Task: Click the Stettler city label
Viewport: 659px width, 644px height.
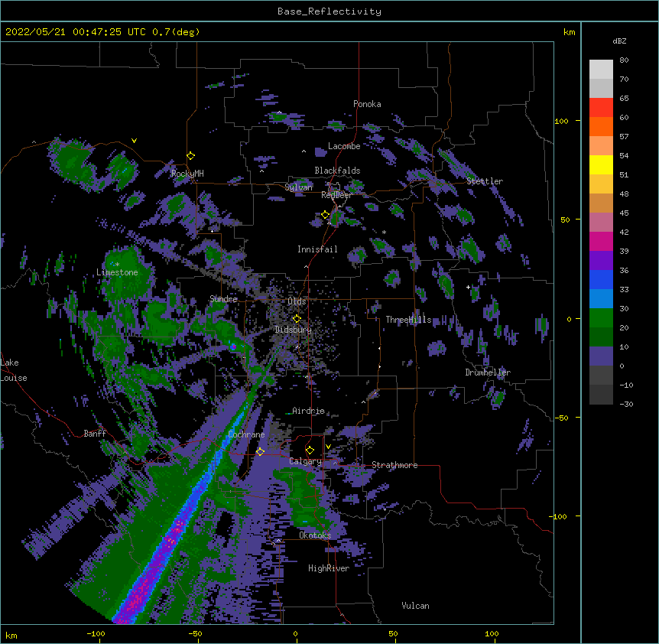Action: tap(485, 181)
